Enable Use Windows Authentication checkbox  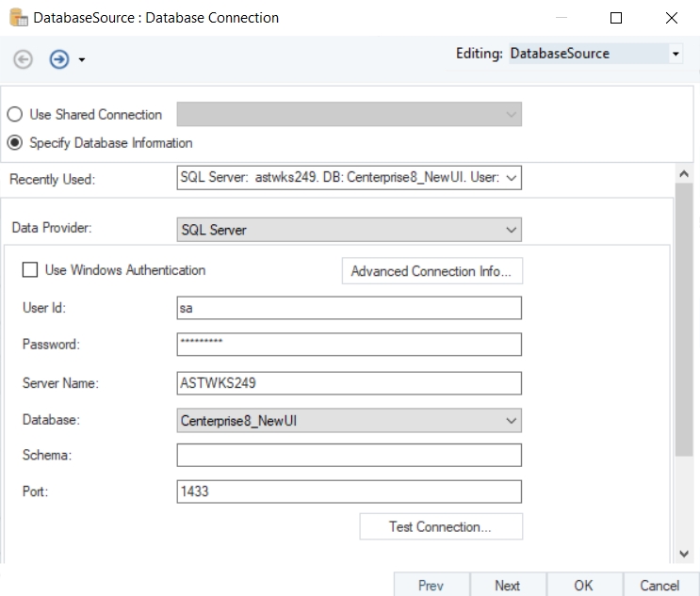(30, 270)
